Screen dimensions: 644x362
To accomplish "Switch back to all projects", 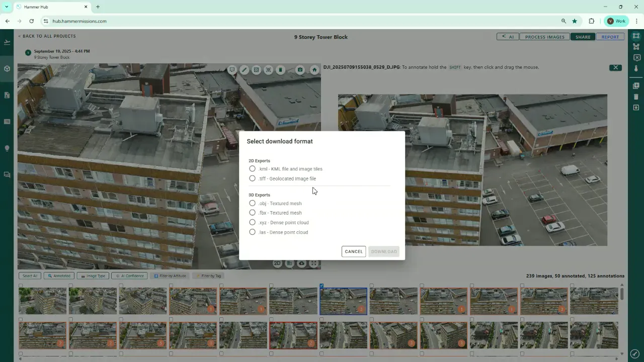I will (x=47, y=36).
